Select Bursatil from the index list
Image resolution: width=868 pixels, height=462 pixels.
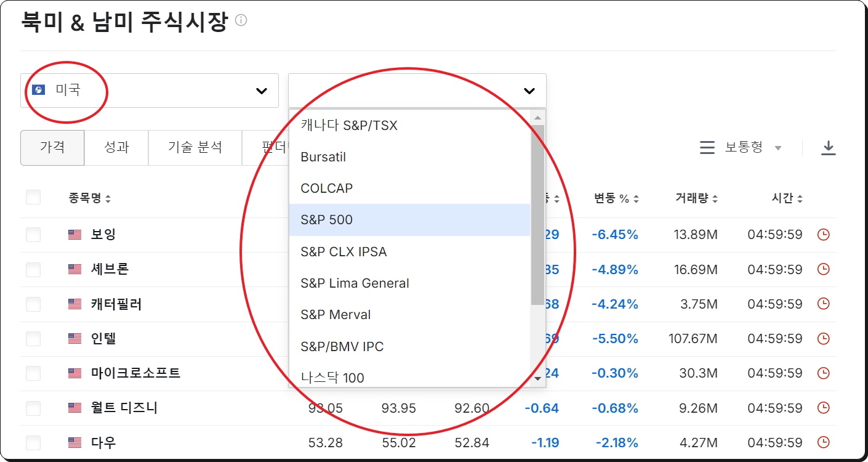(409, 157)
